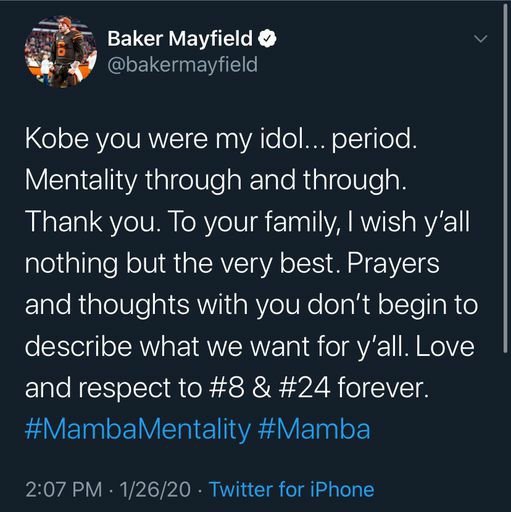Open the Baker Mayfield display name
Image resolution: width=511 pixels, height=512 pixels.
(180, 39)
